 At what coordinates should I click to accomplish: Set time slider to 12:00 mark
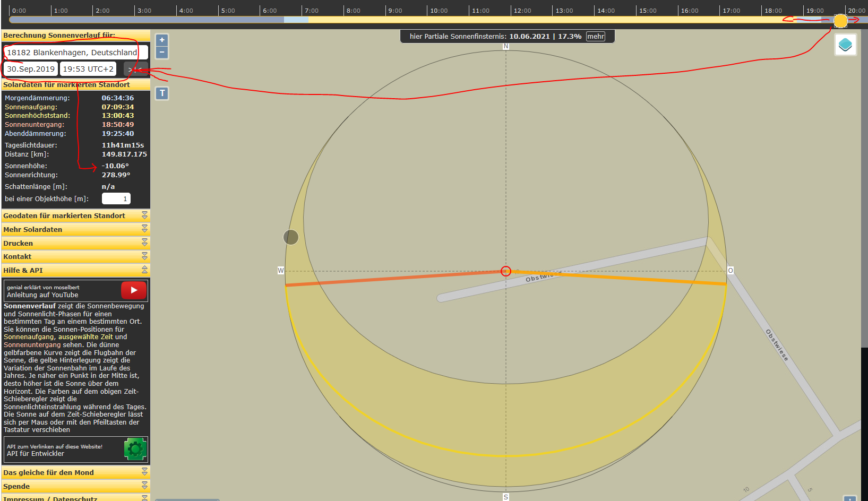(511, 20)
